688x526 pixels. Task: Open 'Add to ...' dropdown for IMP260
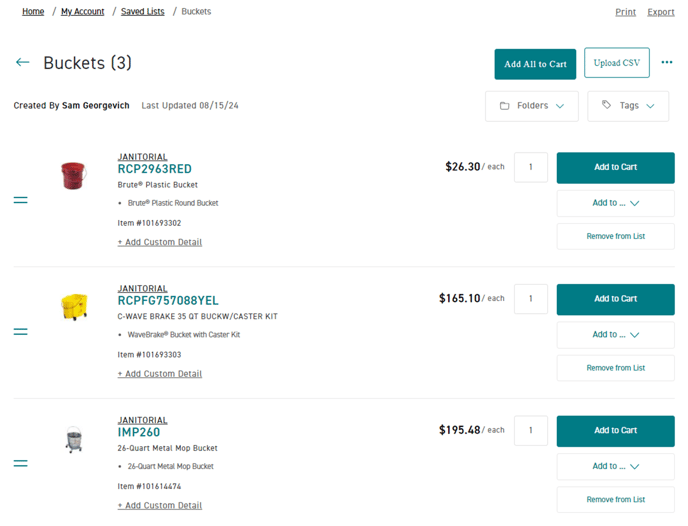(x=615, y=466)
